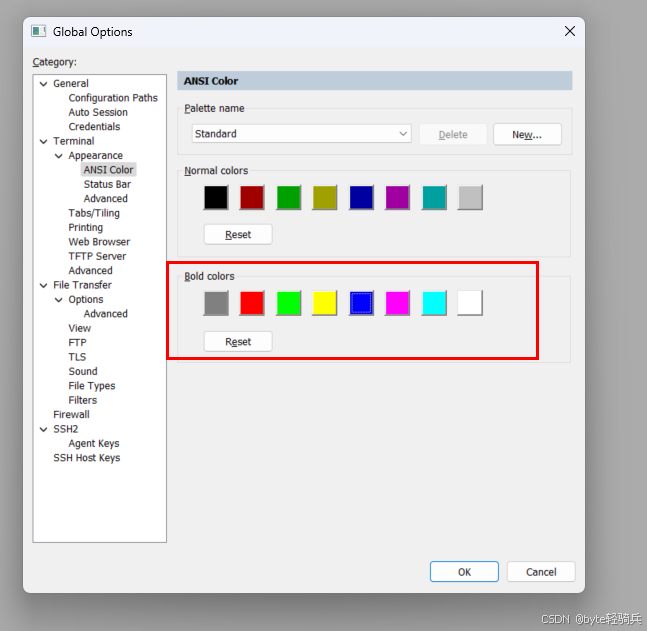Image resolution: width=647 pixels, height=631 pixels.
Task: Click the bold bright blue swatch
Action: [x=361, y=303]
